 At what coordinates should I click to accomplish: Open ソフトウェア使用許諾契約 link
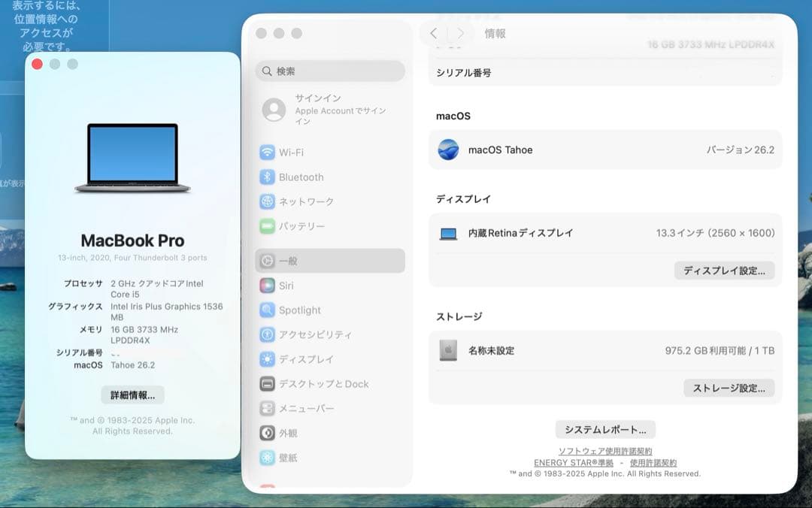pyautogui.click(x=604, y=451)
